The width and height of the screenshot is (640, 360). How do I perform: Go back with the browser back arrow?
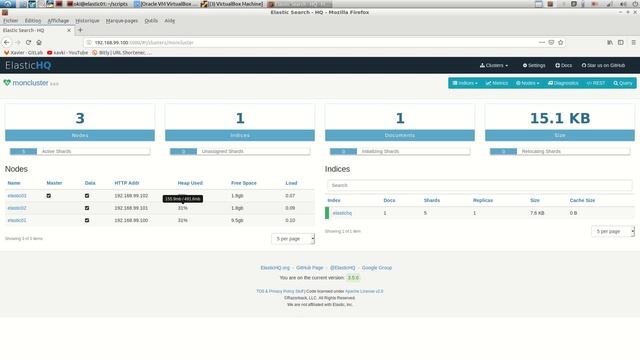click(7, 42)
